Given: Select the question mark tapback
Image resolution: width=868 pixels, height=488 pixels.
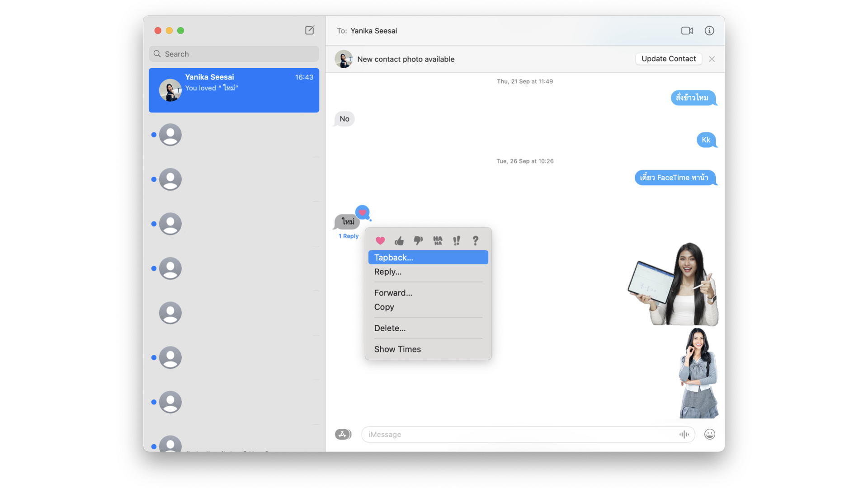Looking at the screenshot, I should [x=475, y=241].
